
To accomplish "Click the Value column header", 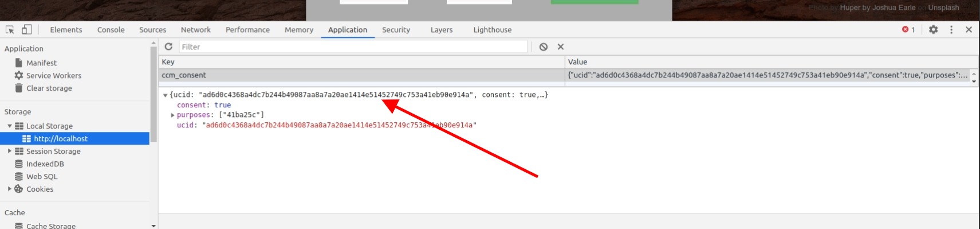I will coord(772,62).
